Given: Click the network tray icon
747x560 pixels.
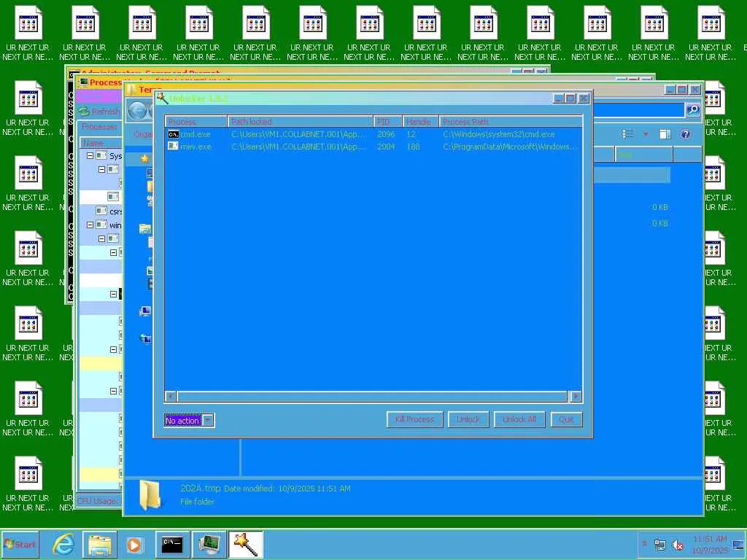Looking at the screenshot, I should pyautogui.click(x=659, y=544).
